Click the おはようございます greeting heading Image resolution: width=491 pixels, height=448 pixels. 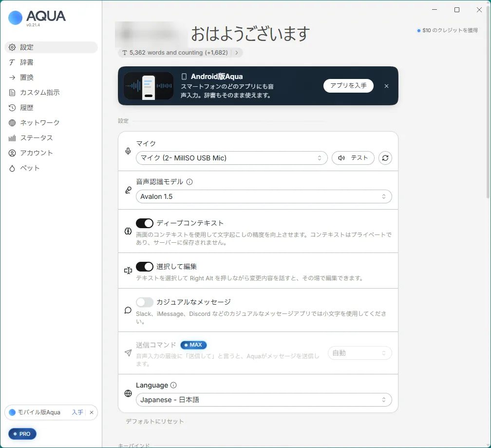(250, 34)
